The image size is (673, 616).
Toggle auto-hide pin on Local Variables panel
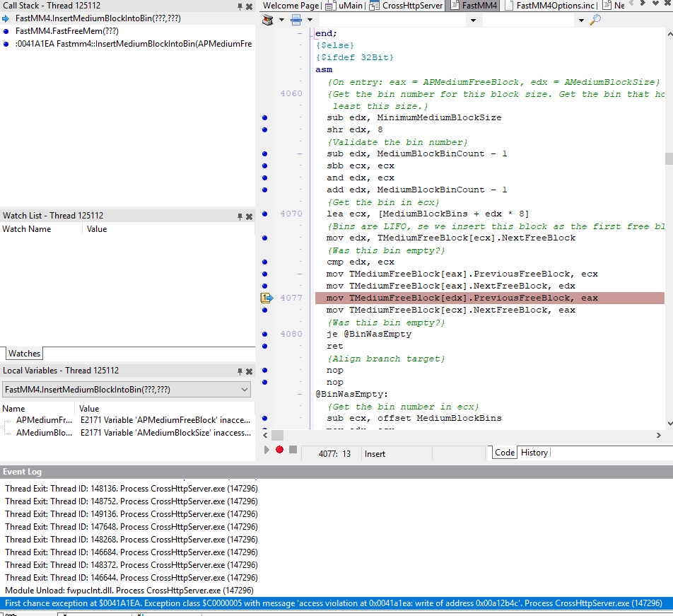pos(238,370)
